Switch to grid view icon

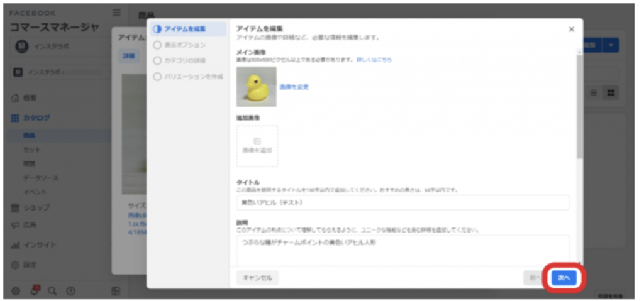click(609, 92)
